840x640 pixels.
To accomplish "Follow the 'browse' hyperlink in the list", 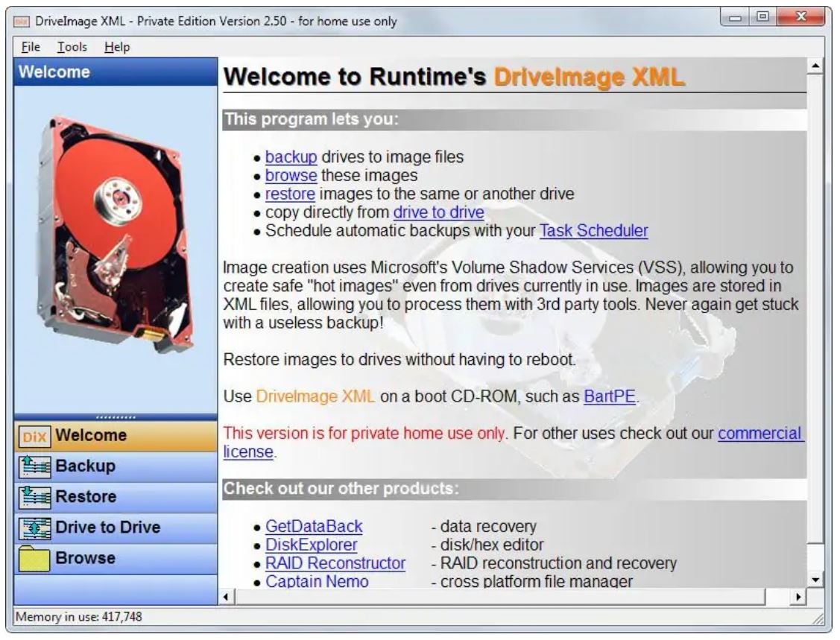I will tap(291, 176).
